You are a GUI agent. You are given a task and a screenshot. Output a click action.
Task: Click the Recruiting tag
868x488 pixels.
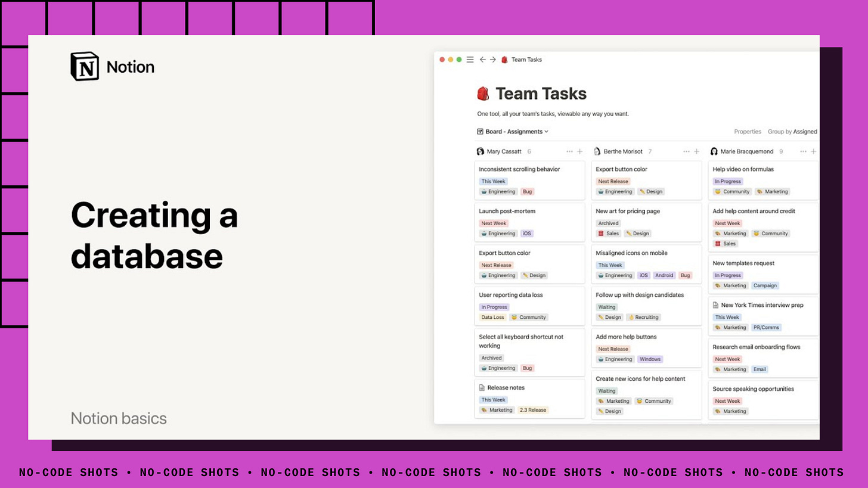pos(643,318)
